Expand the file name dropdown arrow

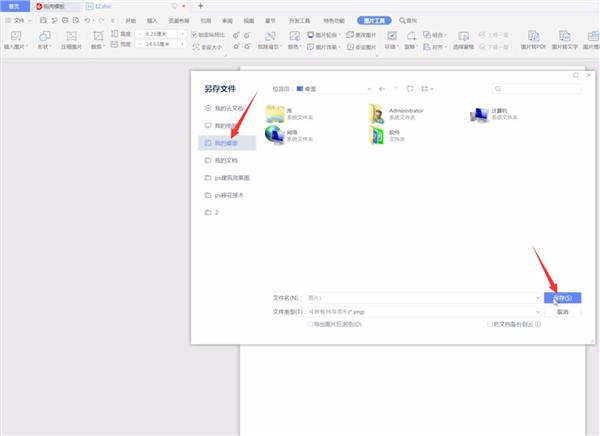[538, 298]
